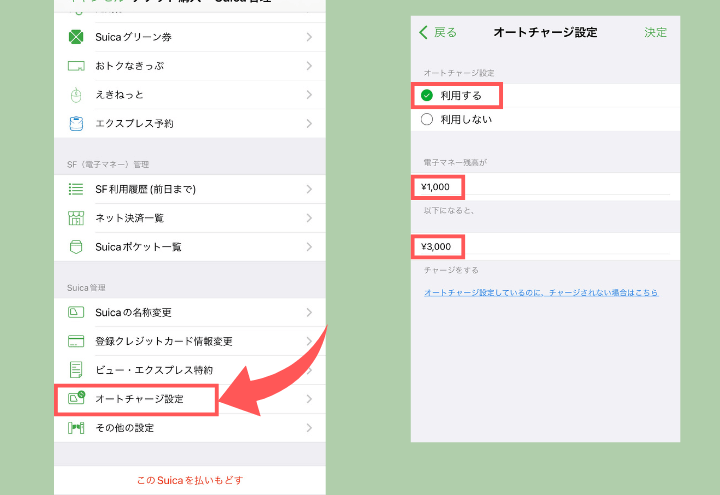
Task: Expand the その他の設定 row chevron
Action: [309, 428]
